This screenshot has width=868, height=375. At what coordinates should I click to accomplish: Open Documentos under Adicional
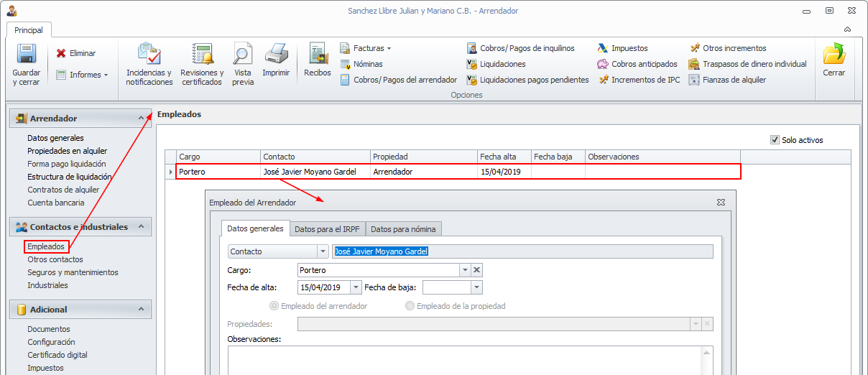[x=49, y=329]
